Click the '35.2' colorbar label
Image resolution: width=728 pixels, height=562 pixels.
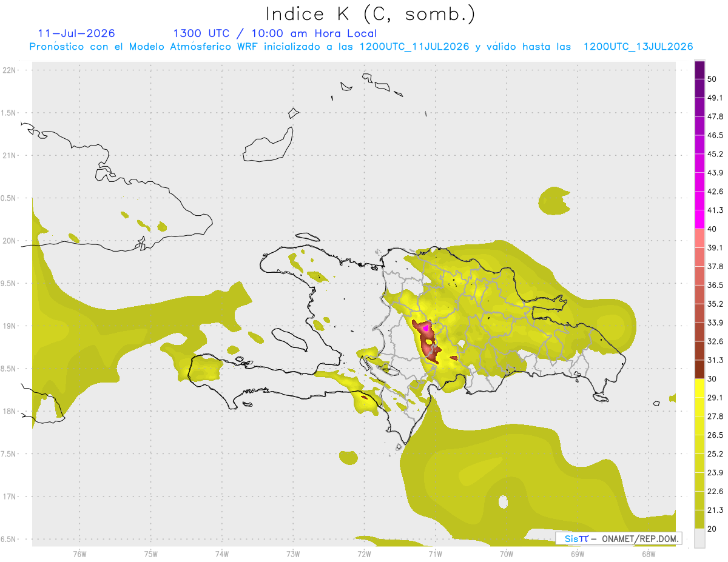pos(715,304)
